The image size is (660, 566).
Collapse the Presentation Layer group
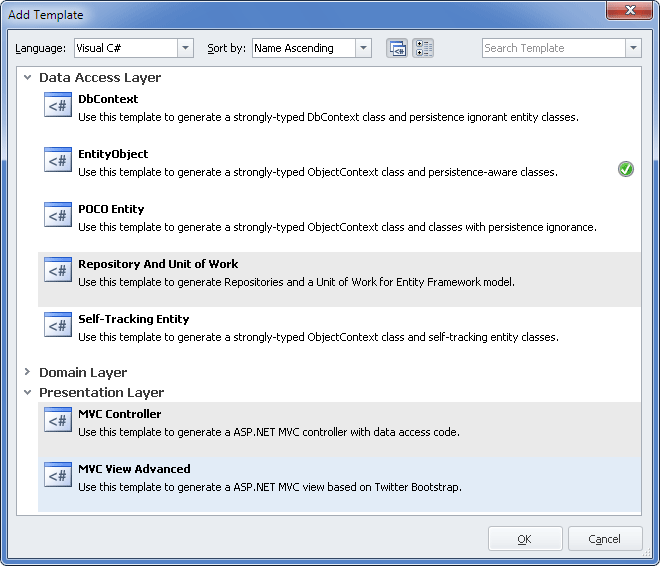28,392
